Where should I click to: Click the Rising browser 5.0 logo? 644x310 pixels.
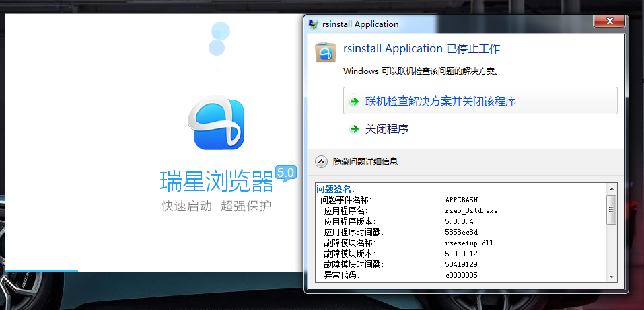(x=217, y=123)
